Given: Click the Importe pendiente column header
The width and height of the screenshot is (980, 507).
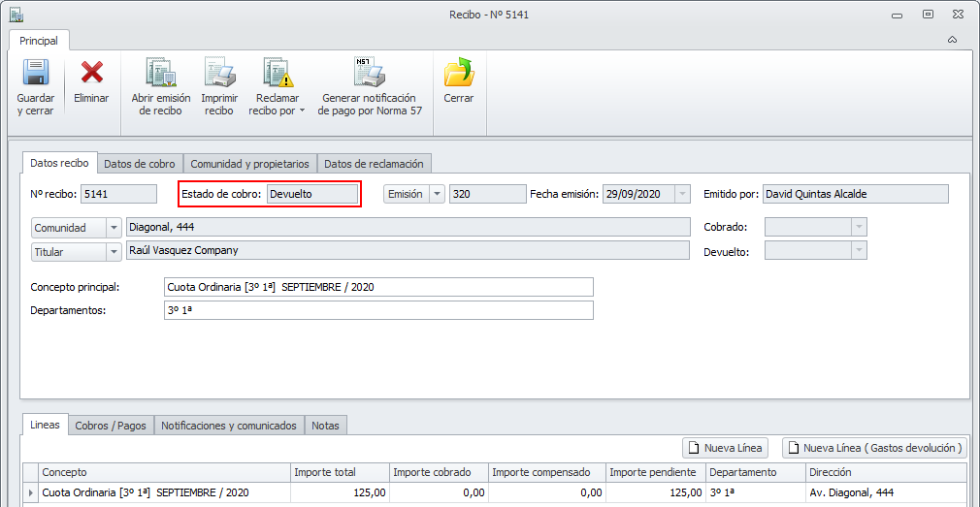Looking at the screenshot, I should pos(656,473).
